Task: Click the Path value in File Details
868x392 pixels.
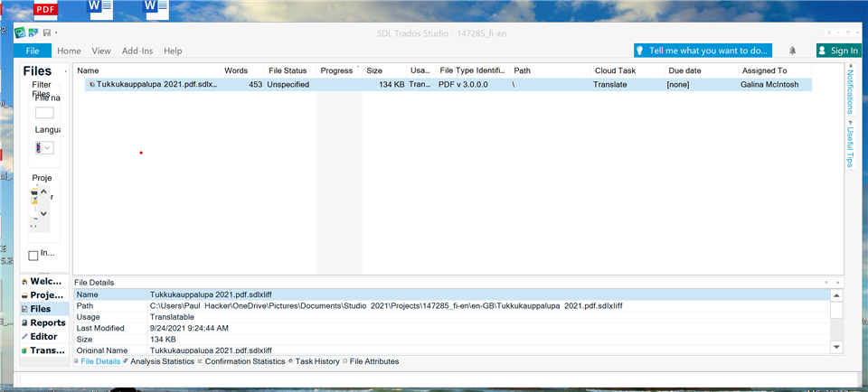Action: click(386, 306)
